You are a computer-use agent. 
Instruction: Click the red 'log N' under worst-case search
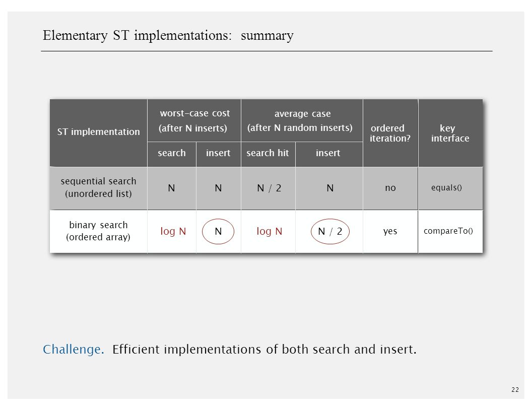(173, 231)
